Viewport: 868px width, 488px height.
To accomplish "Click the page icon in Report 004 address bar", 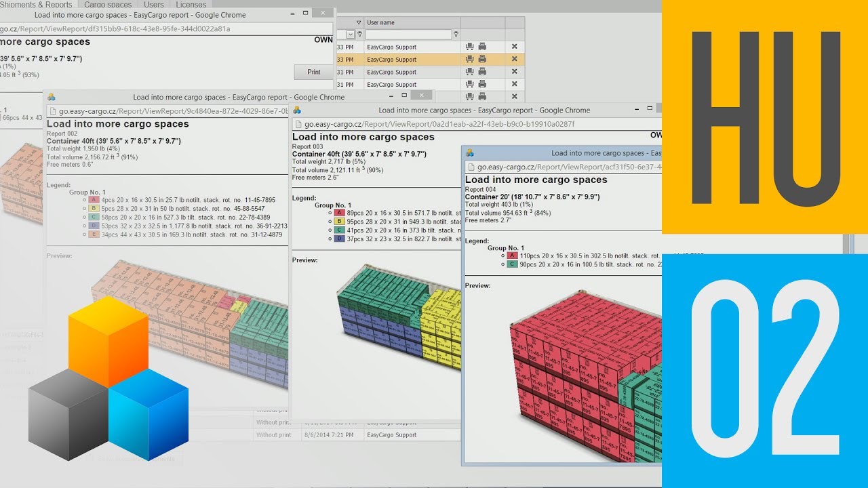I will click(470, 167).
